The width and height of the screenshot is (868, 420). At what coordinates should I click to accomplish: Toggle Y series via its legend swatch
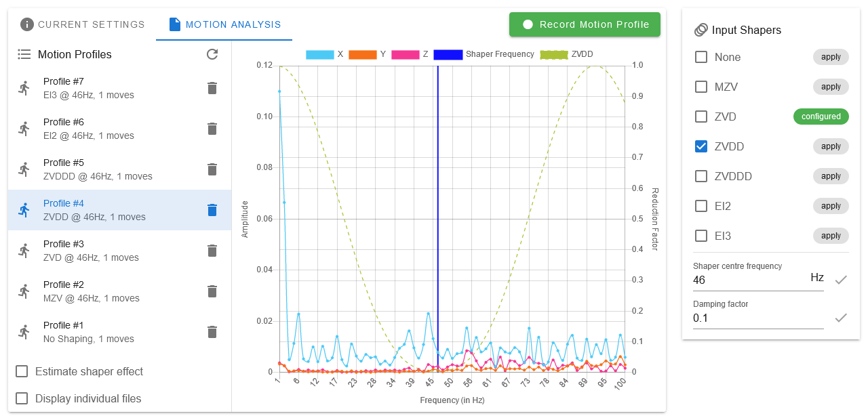363,54
